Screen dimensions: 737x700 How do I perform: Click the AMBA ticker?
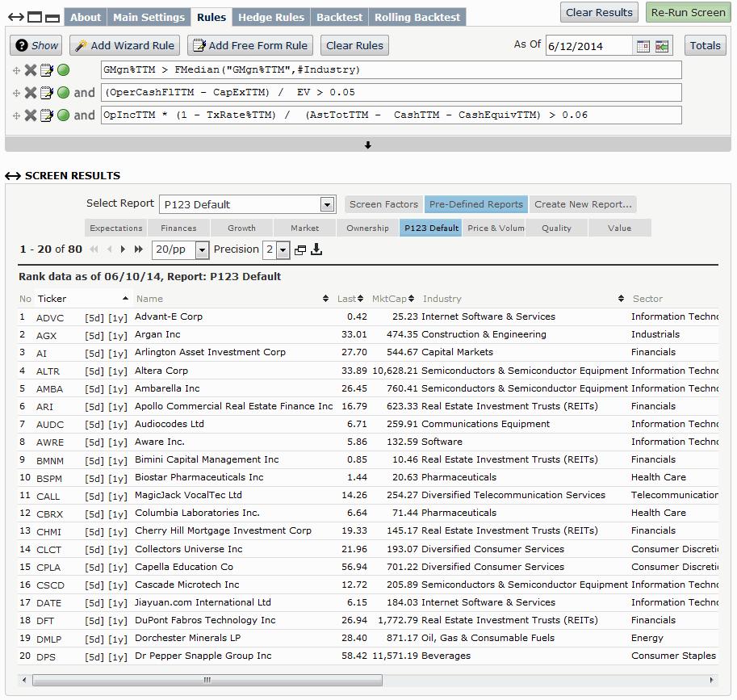click(x=49, y=389)
